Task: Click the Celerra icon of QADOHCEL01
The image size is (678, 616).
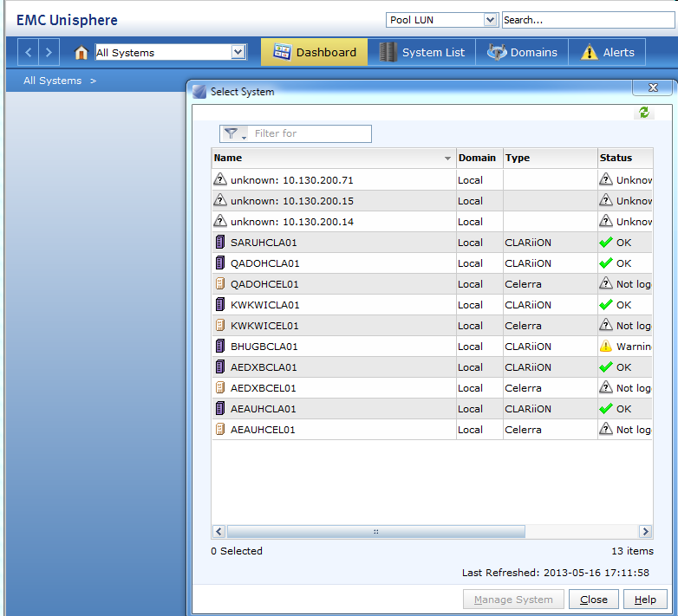Action: point(220,284)
